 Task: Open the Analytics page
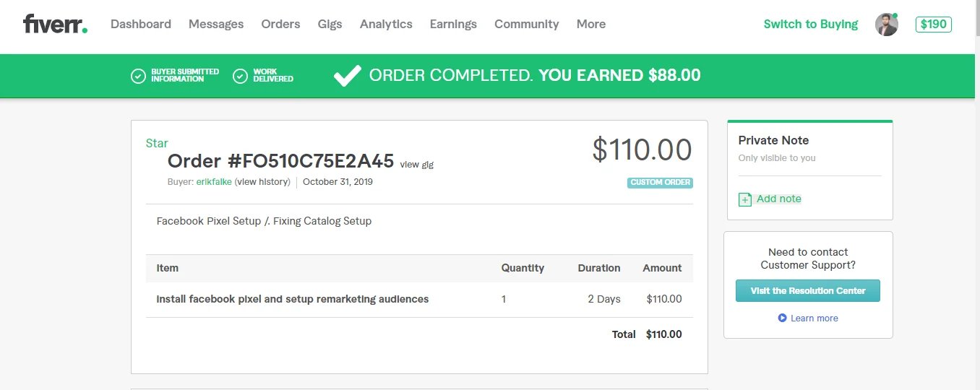386,25
